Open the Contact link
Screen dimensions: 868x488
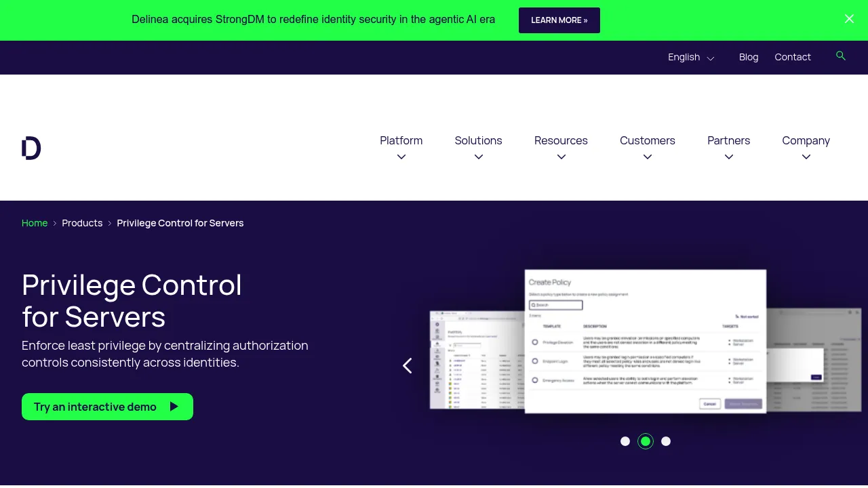click(793, 57)
